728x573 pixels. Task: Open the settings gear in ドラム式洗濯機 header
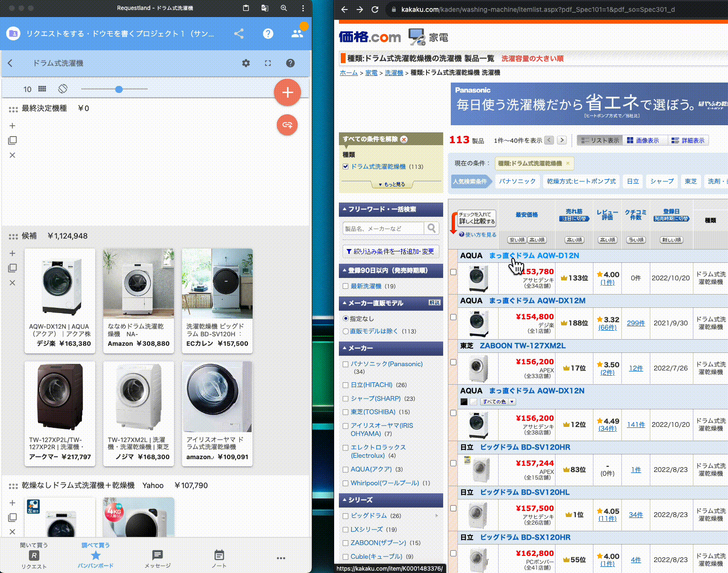pos(246,63)
